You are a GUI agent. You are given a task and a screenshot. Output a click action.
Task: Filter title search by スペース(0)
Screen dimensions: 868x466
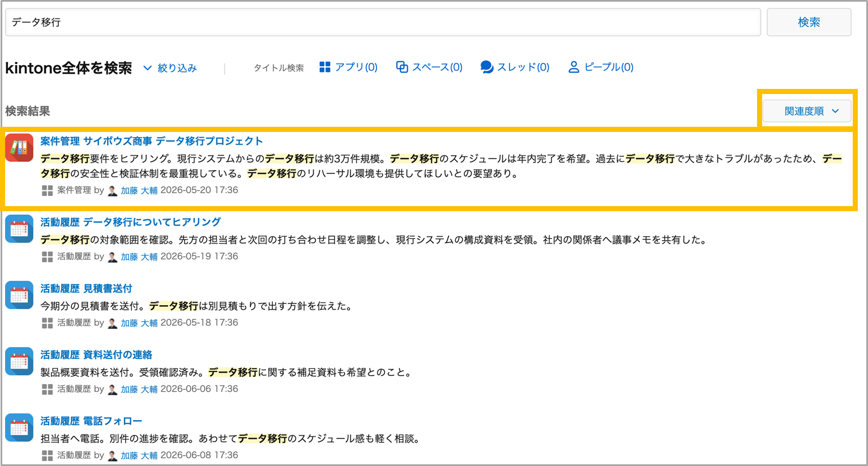tap(429, 67)
